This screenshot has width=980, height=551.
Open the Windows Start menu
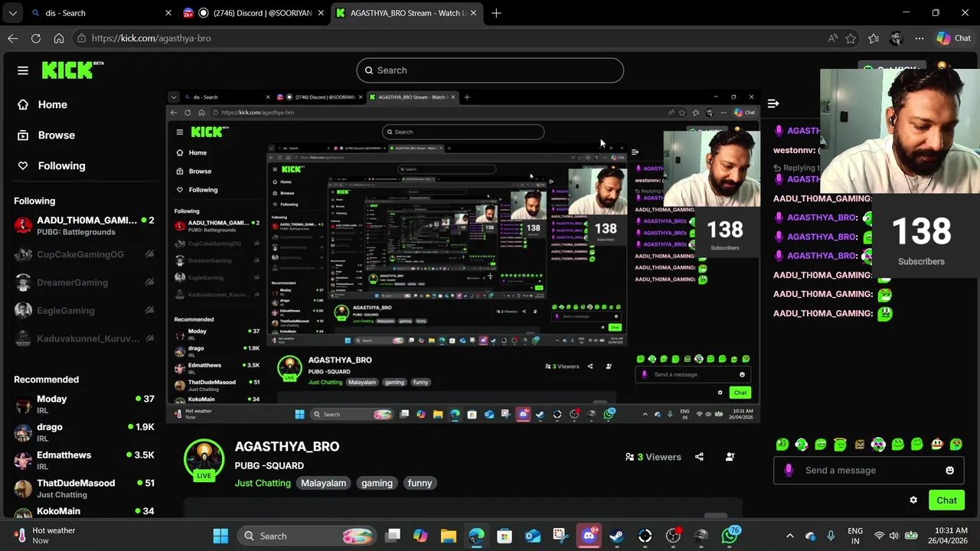(220, 536)
